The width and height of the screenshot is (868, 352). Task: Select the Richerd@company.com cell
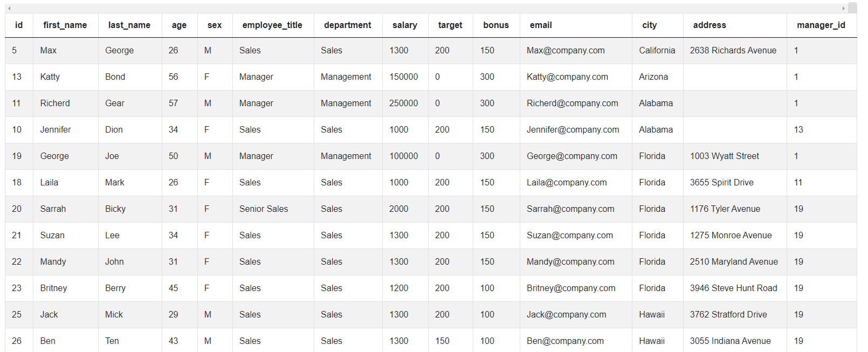[576, 103]
